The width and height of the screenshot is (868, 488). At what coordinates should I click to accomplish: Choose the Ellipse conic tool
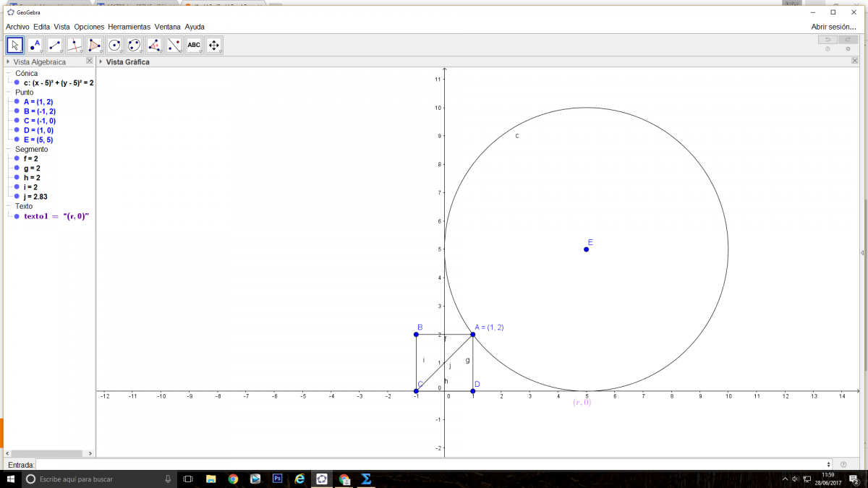tap(135, 46)
